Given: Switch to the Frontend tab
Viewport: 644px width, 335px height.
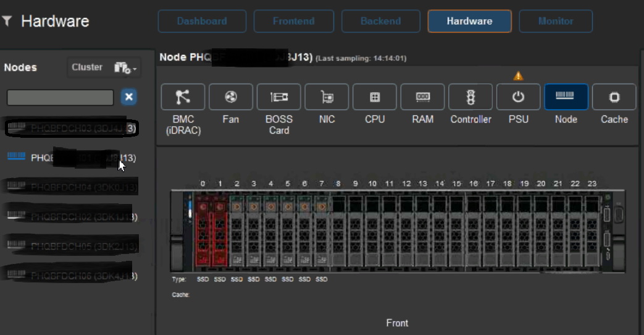Looking at the screenshot, I should click(x=294, y=21).
